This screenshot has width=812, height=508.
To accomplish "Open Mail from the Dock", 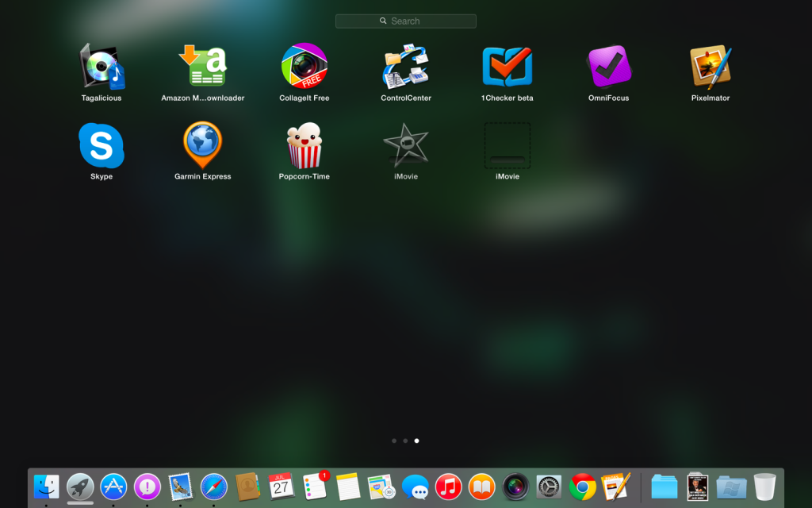I will (180, 487).
